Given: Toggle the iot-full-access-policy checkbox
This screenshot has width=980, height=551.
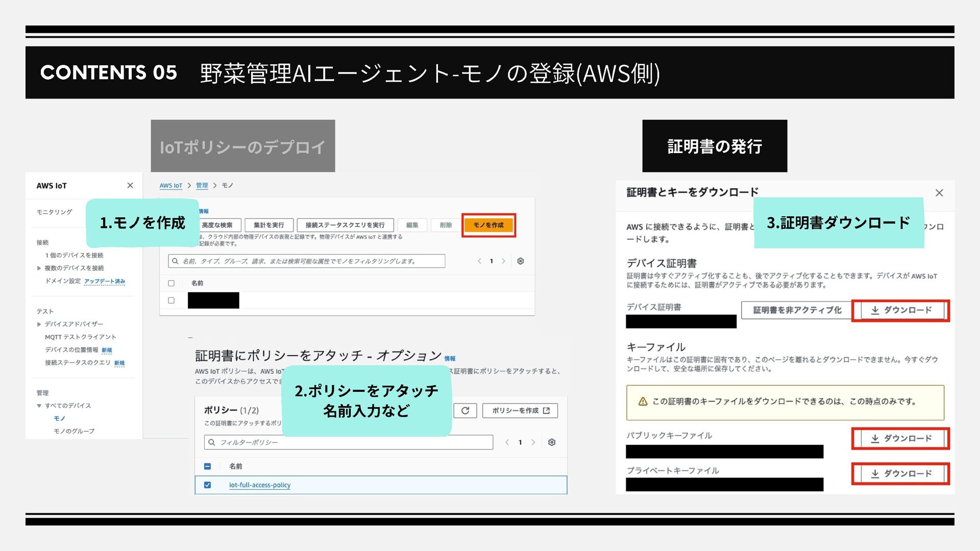Looking at the screenshot, I should coord(207,485).
